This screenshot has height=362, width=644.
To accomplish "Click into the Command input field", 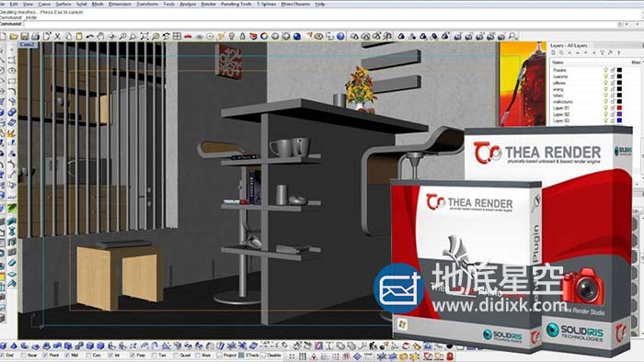I will (x=320, y=24).
